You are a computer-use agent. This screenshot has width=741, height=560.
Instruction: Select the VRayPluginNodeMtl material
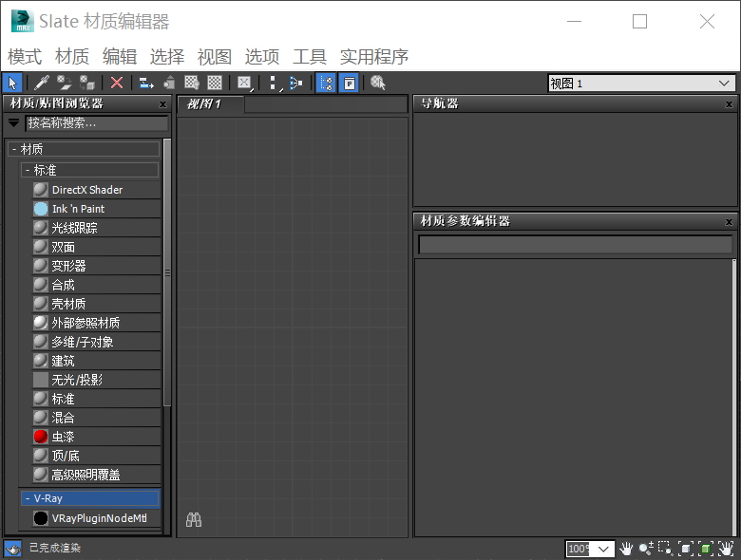tap(96, 518)
